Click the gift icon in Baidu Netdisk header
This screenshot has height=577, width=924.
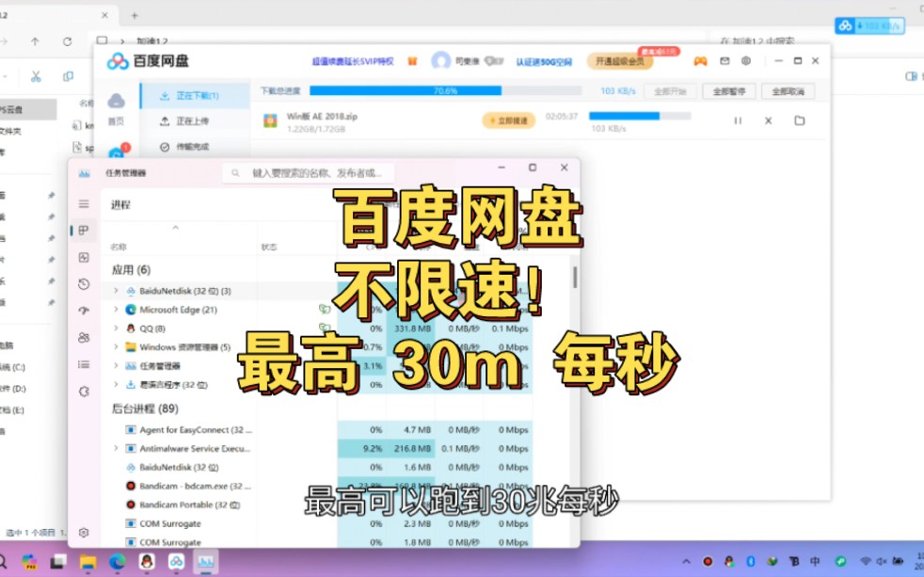pos(412,60)
